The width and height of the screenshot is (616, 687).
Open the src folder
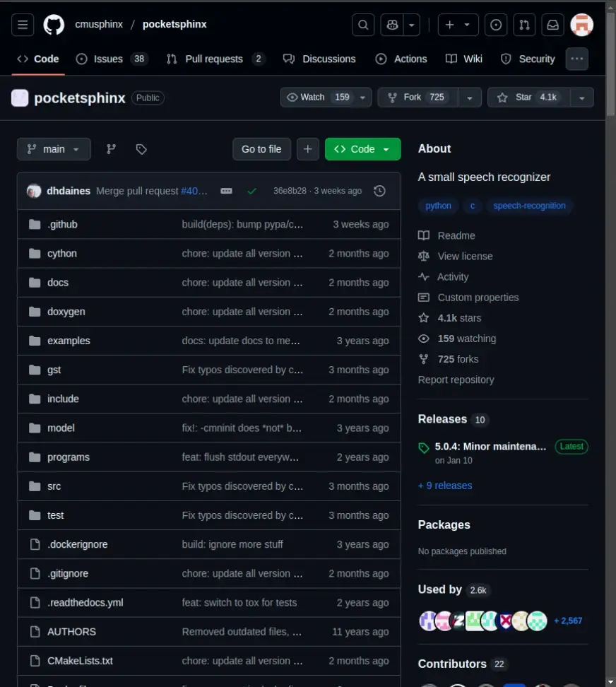pyautogui.click(x=54, y=486)
